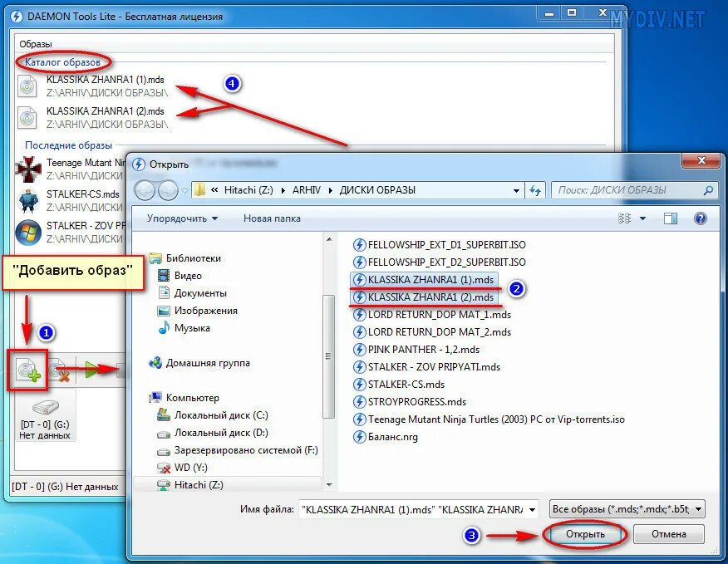The image size is (728, 564).
Task: Select KLASSIKA ZHANRA1 (1).mds in file list
Action: click(424, 280)
